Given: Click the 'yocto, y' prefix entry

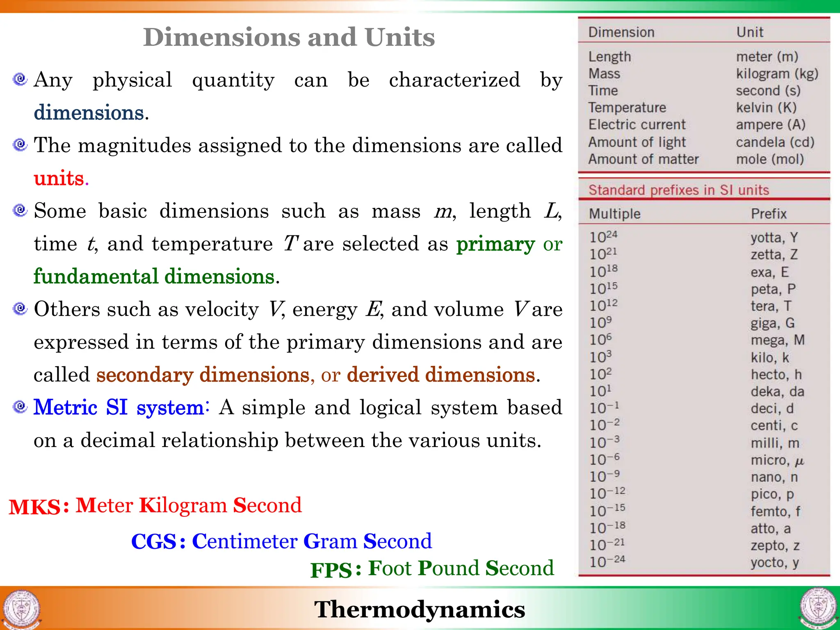Looking at the screenshot, I should coord(775,563).
